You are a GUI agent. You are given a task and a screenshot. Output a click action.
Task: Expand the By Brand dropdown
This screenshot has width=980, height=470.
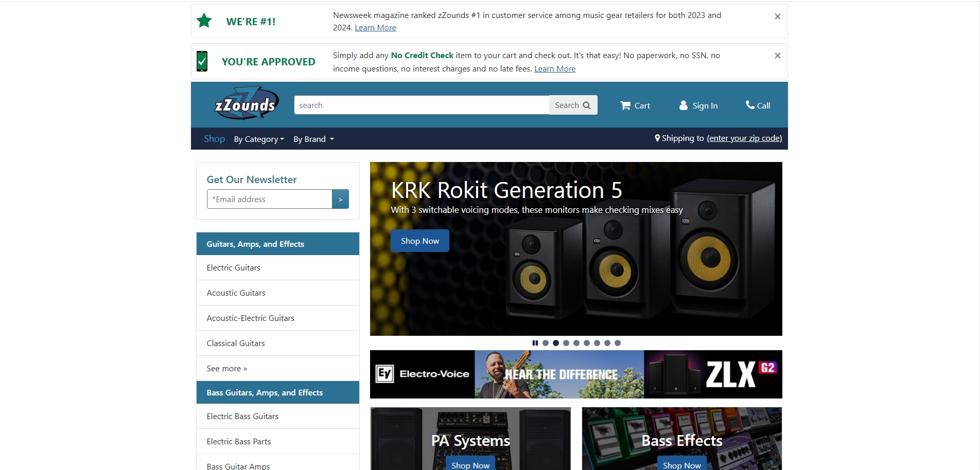314,139
